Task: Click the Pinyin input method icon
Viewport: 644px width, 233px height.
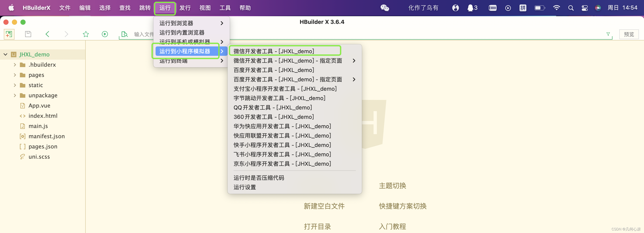Action: [x=523, y=8]
